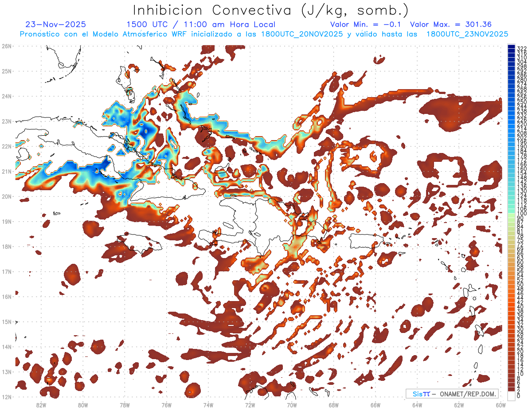
Task: Click the '62W' longitude label
Action: pos(459,405)
